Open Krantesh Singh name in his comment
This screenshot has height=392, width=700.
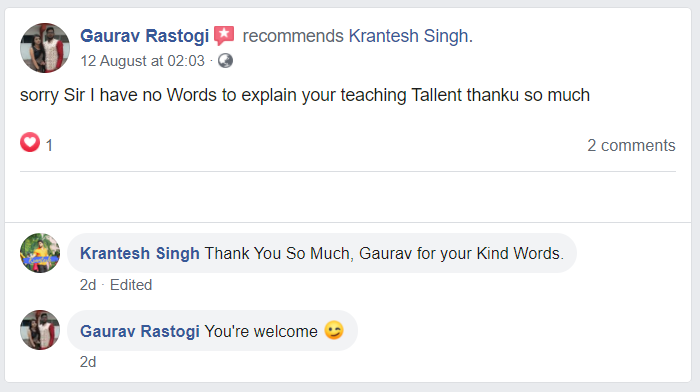pyautogui.click(x=140, y=253)
